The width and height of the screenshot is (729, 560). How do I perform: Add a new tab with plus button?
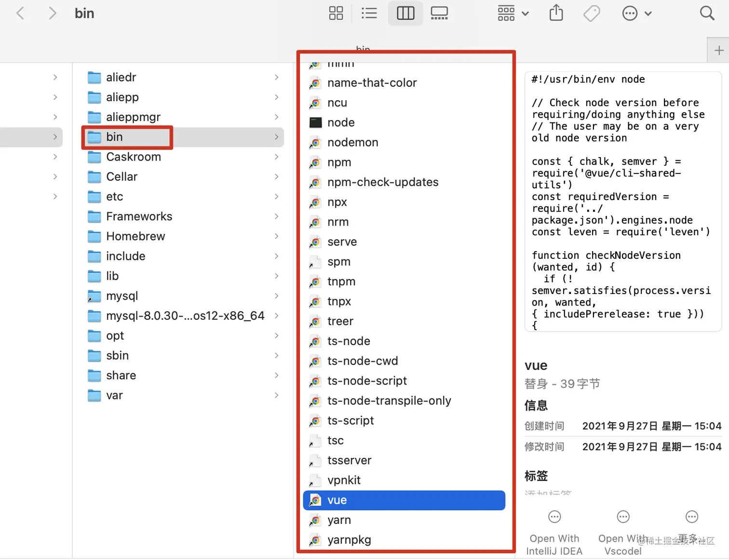718,50
